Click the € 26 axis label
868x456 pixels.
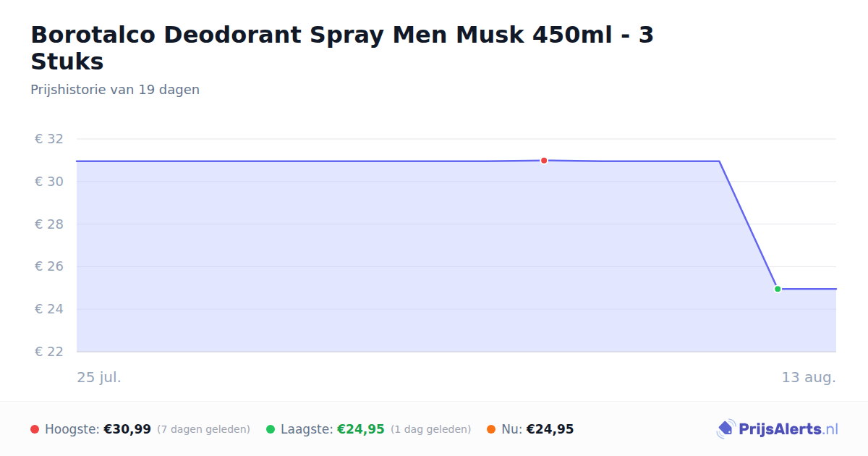pos(49,266)
